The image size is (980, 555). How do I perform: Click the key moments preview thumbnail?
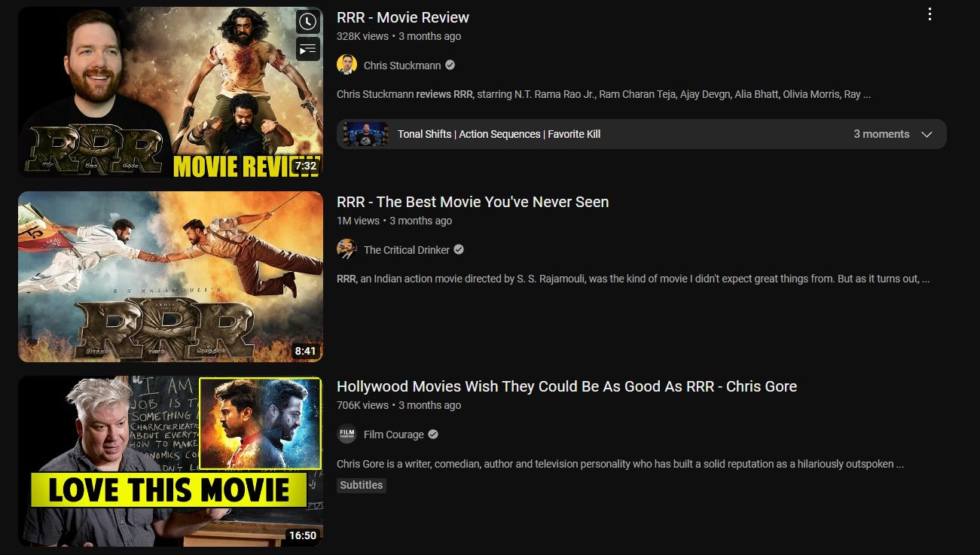pyautogui.click(x=365, y=134)
